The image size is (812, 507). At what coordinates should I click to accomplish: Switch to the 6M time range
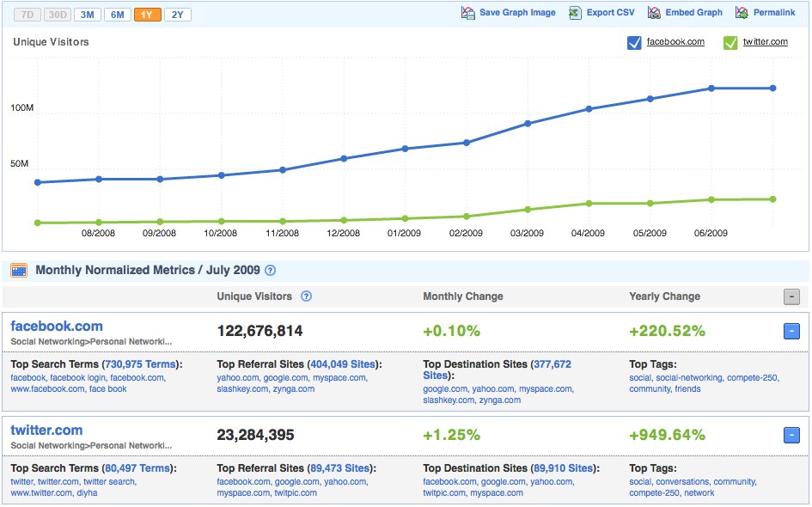pos(118,15)
